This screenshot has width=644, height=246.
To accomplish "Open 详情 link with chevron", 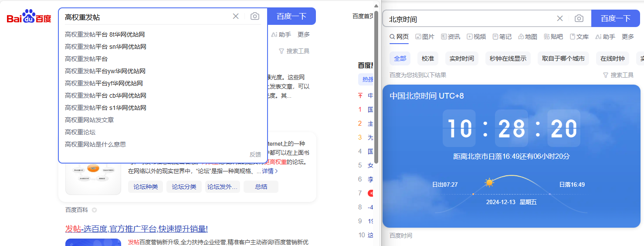I will 270,171.
